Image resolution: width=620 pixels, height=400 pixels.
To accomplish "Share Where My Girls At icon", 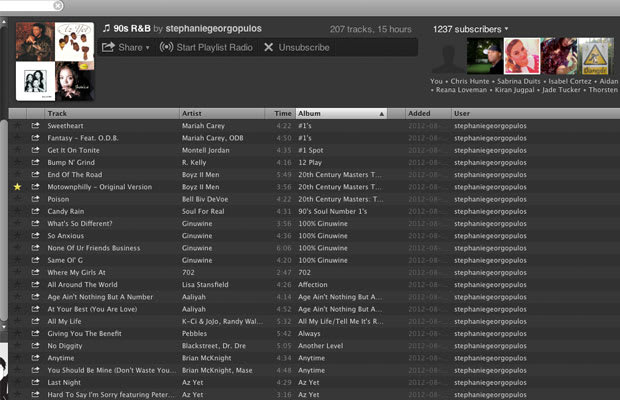I will click(x=36, y=272).
